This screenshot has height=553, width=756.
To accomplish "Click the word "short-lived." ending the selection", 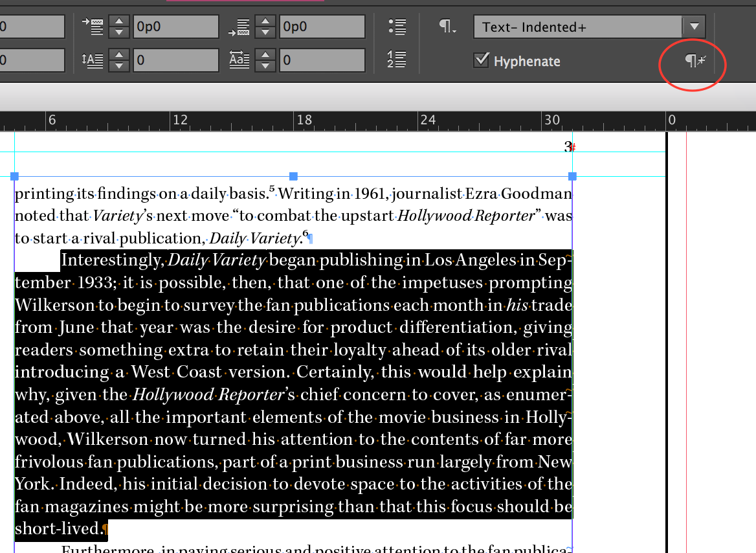I will [x=59, y=529].
